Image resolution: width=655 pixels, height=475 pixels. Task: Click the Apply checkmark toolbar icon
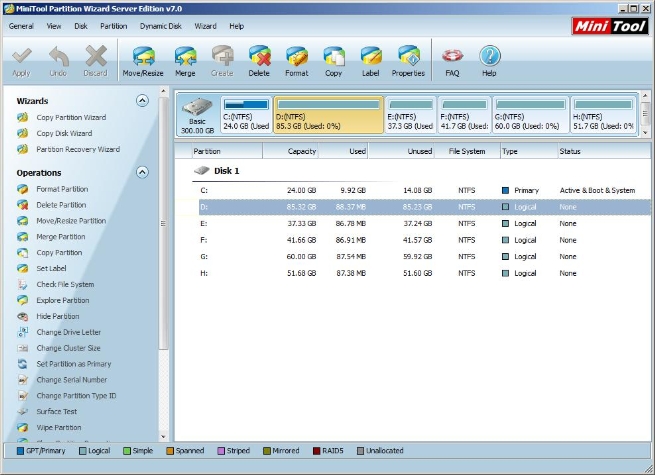[22, 56]
